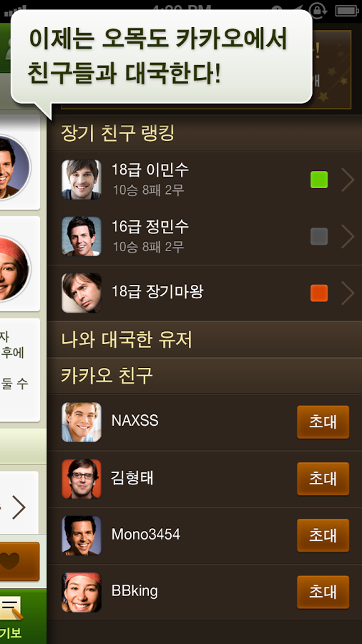
Task: Invite NAXSS with the 초대 button
Action: (323, 422)
